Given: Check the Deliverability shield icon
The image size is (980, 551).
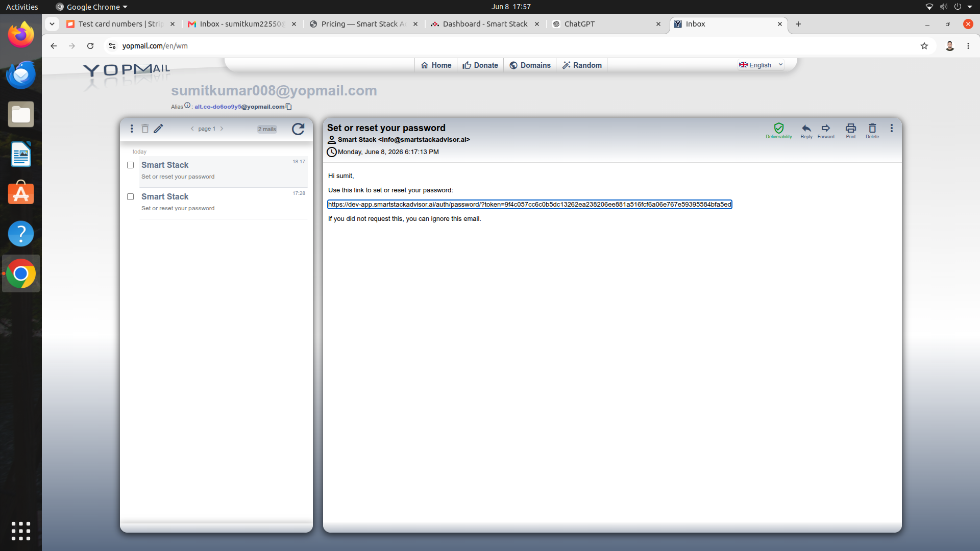Looking at the screenshot, I should [779, 131].
